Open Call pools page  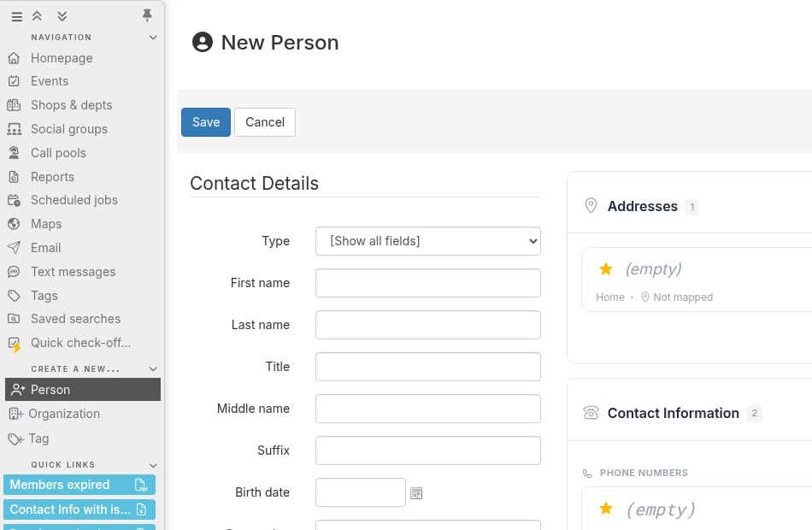58,153
